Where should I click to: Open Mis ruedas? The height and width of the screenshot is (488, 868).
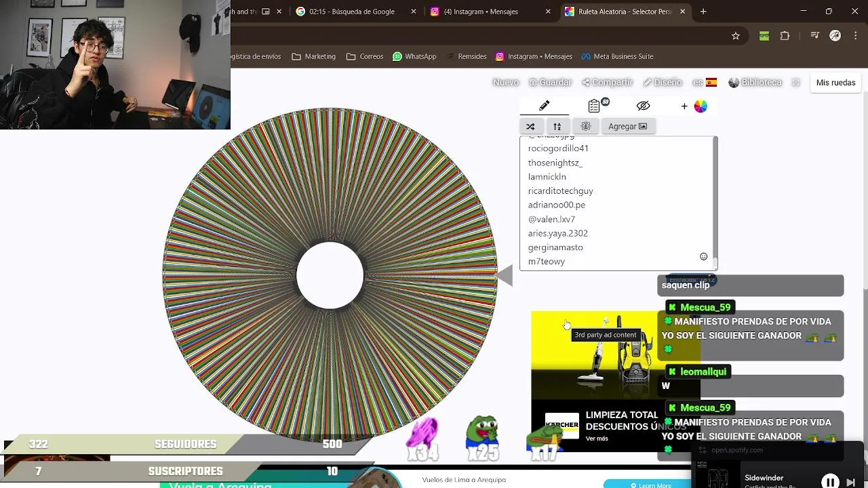[x=835, y=83]
